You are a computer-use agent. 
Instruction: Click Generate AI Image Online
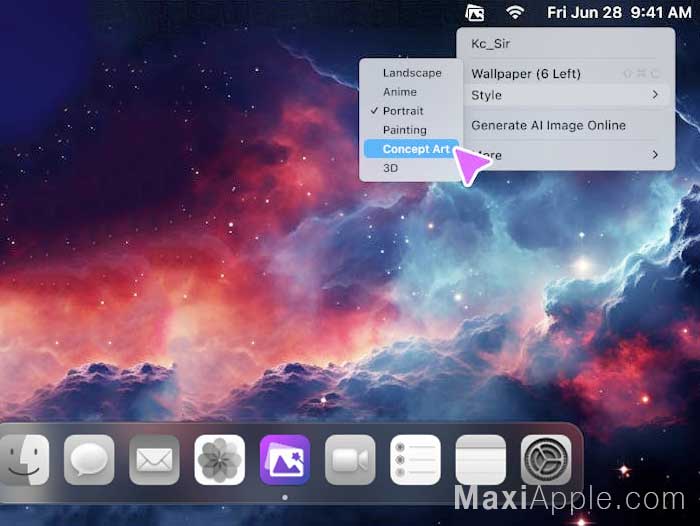point(566,125)
